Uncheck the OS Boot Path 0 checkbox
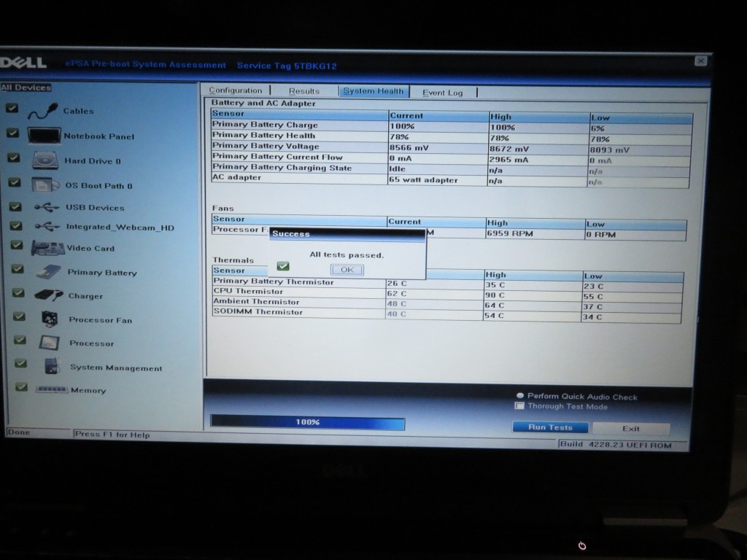The height and width of the screenshot is (560, 747). click(x=15, y=182)
